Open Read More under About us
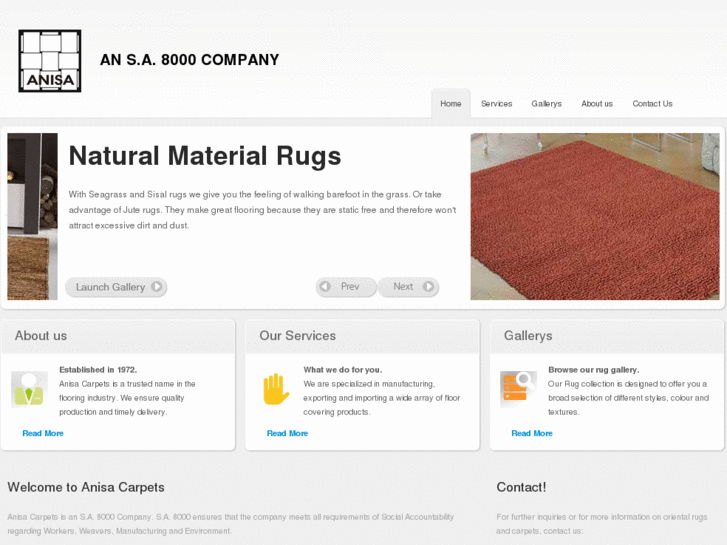Screen dimensions: 727x545 point(43,433)
